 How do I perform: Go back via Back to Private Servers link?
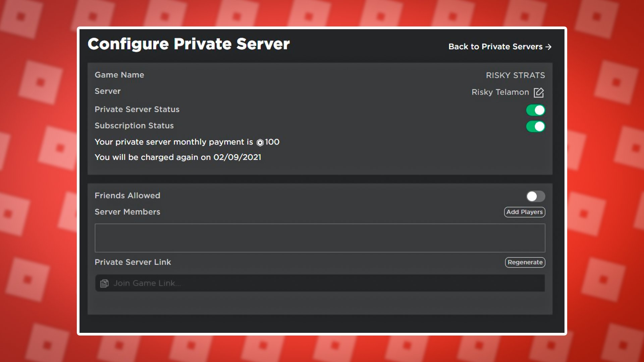point(500,47)
